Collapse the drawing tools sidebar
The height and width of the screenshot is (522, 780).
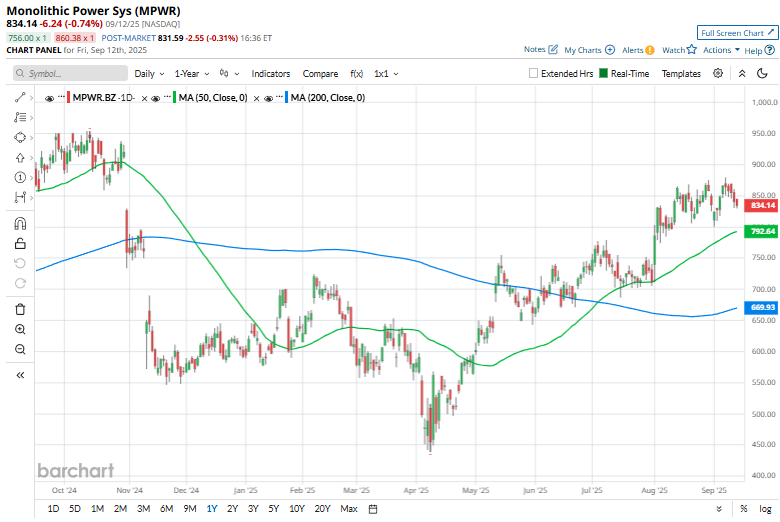pos(20,375)
